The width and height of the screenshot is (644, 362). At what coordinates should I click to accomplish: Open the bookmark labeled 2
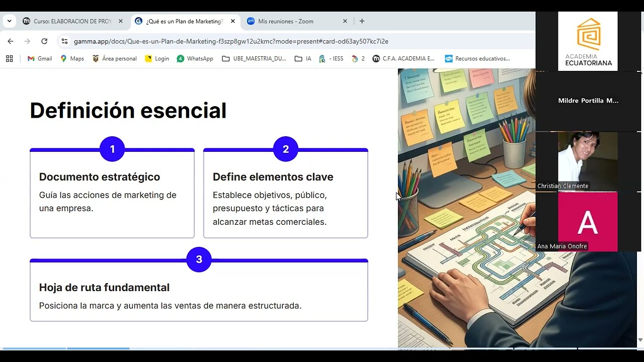(x=358, y=58)
